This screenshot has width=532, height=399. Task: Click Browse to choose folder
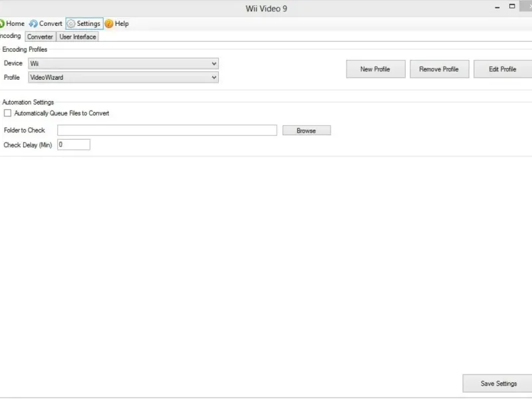coord(307,130)
